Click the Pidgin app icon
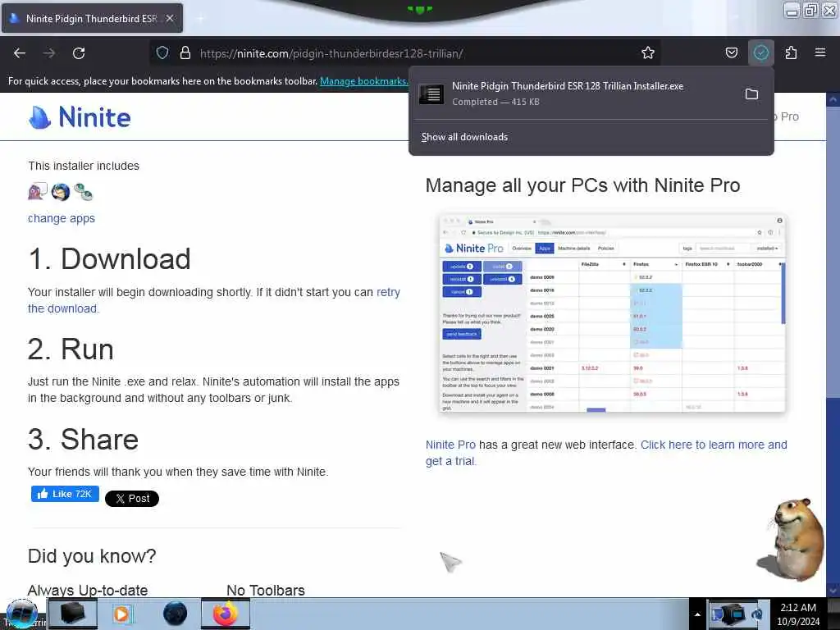This screenshot has width=840, height=630. (x=37, y=191)
